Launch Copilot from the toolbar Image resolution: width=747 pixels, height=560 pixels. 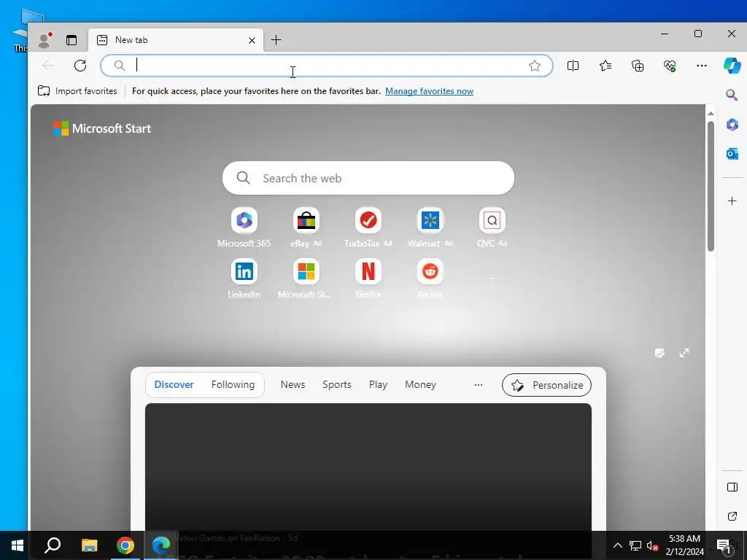click(x=732, y=66)
